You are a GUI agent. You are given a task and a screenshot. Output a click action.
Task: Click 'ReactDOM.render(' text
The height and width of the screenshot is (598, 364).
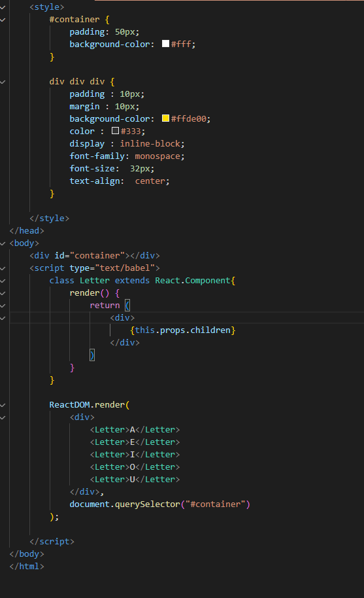click(90, 404)
